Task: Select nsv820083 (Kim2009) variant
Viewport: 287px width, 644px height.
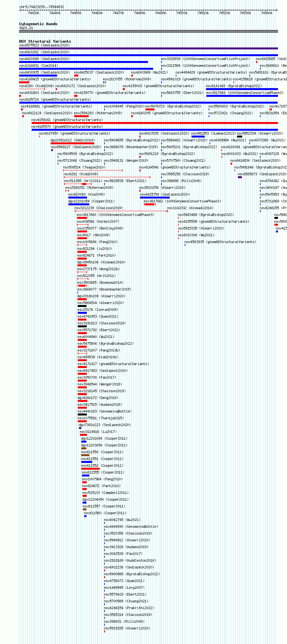Action: point(86,194)
